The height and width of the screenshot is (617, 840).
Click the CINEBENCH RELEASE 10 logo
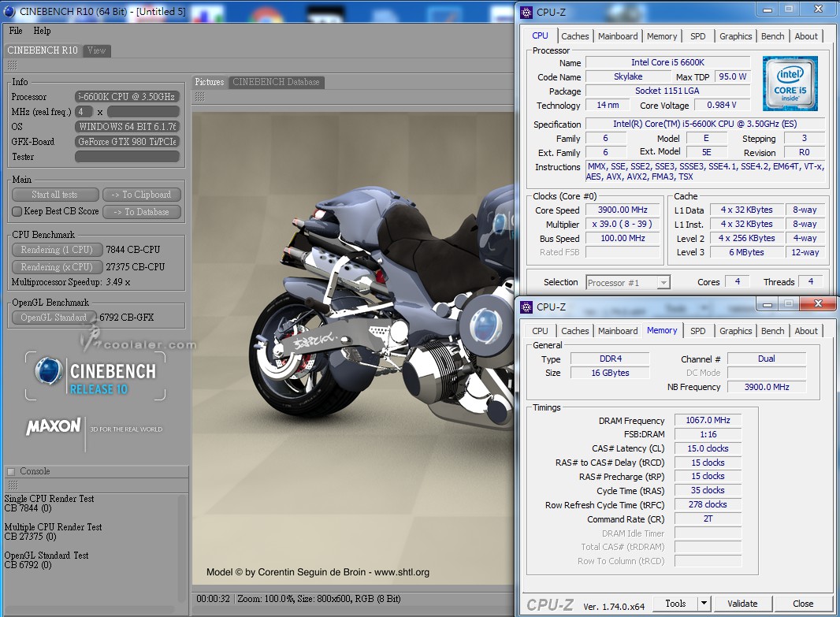coord(95,375)
